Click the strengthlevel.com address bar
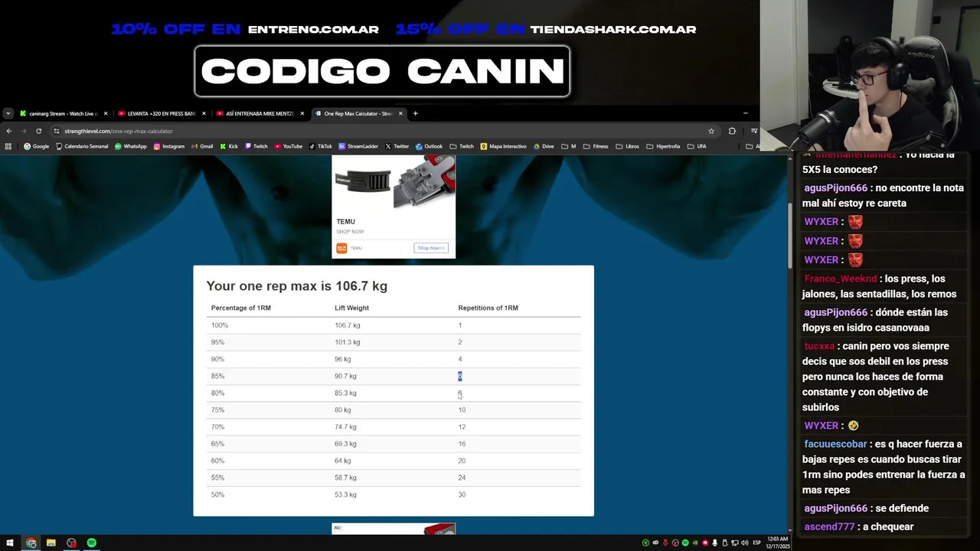Image resolution: width=980 pixels, height=551 pixels. coord(383,131)
